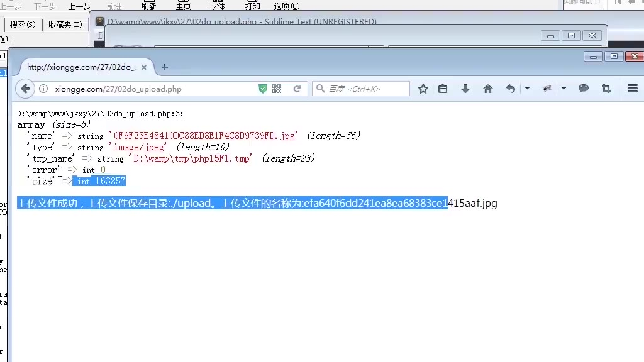The image size is (644, 362).
Task: Expand dropdown next to the undo arrow
Action: (x=527, y=89)
